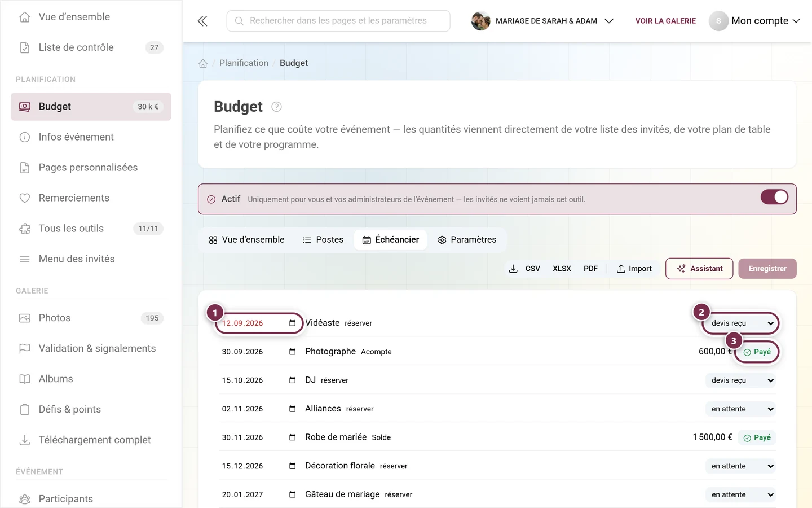The image size is (812, 508).
Task: Open calendar picker on Décoration florale row
Action: click(x=292, y=466)
